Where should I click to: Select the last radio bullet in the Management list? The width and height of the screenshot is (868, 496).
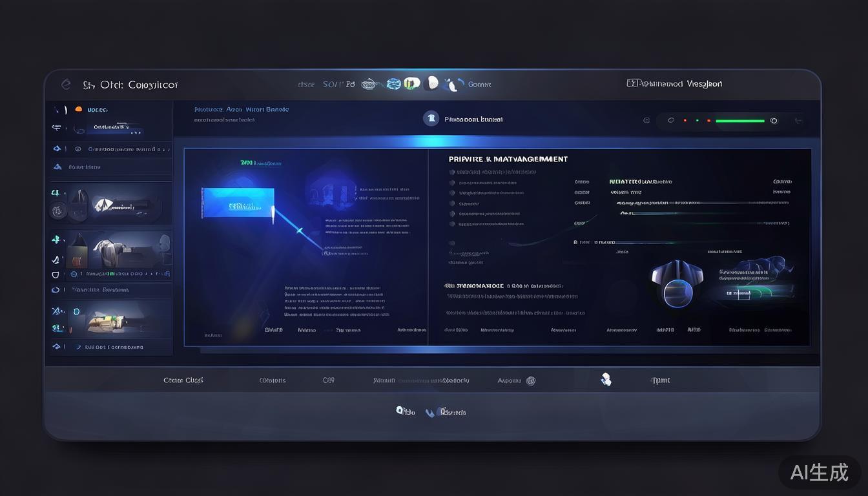452,224
